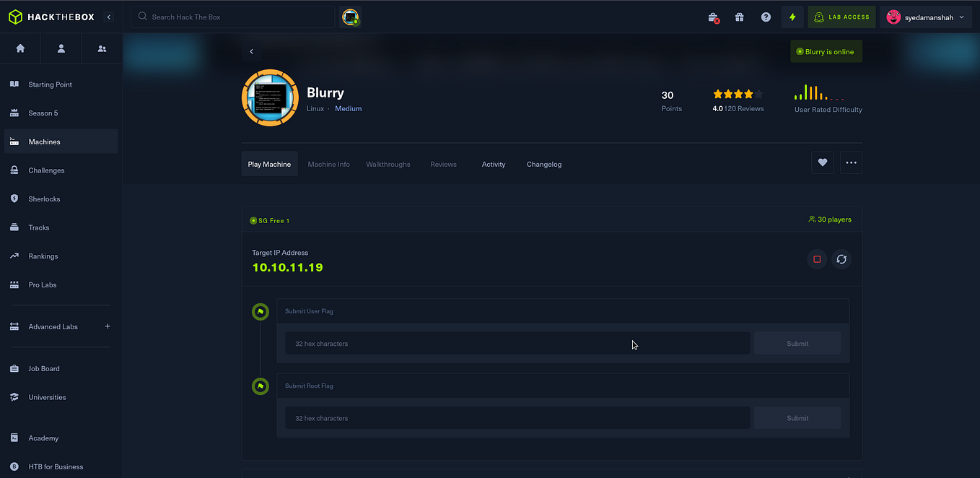Image resolution: width=980 pixels, height=478 pixels.
Task: Click the Blurry is online status badge
Action: pos(826,51)
